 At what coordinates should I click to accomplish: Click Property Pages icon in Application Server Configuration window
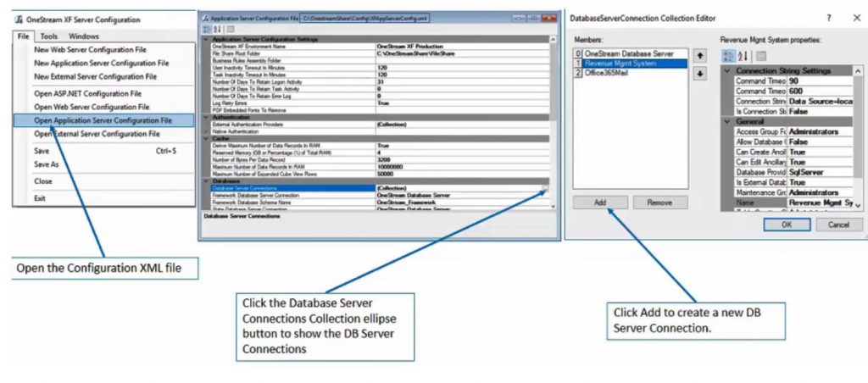231,29
